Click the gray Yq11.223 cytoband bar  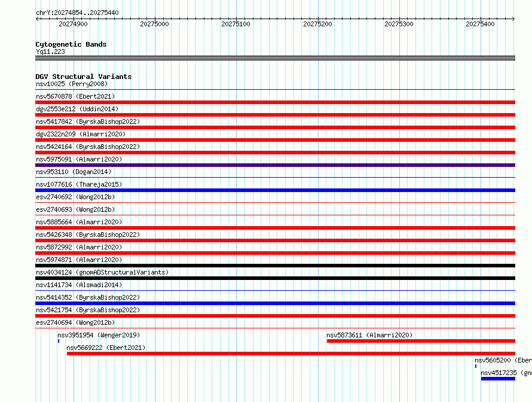coord(275,58)
